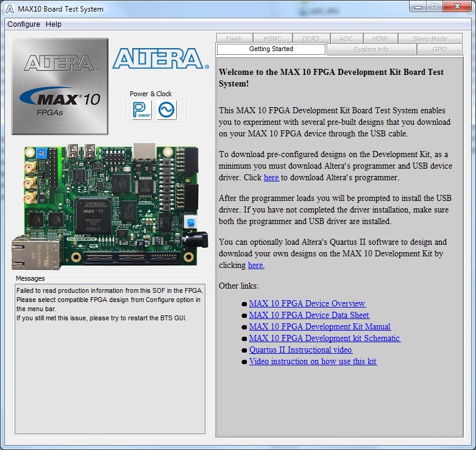Minimize the MAX10 Board Test System window
This screenshot has width=476, height=450.
(x=418, y=7)
